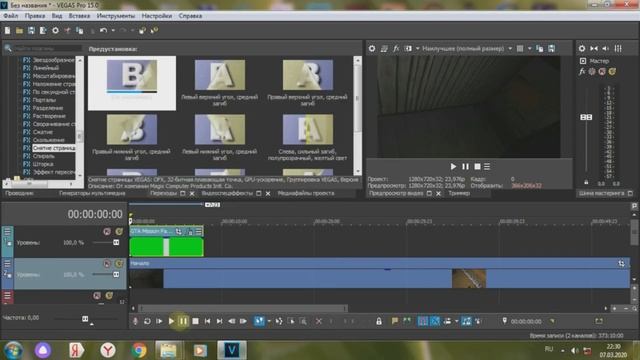
Task: Copy preview snapshot to clipboard
Action: tap(540, 49)
